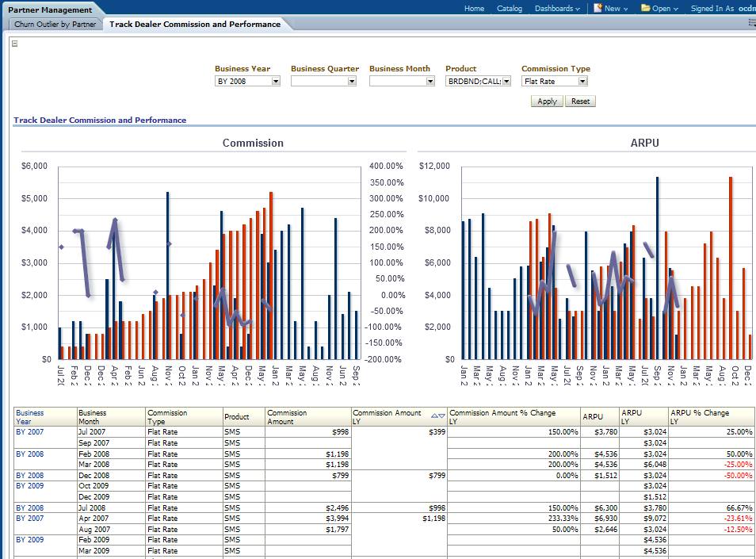This screenshot has height=559, width=756.
Task: Select the 66.67% ARPU change cell
Action: click(711, 508)
